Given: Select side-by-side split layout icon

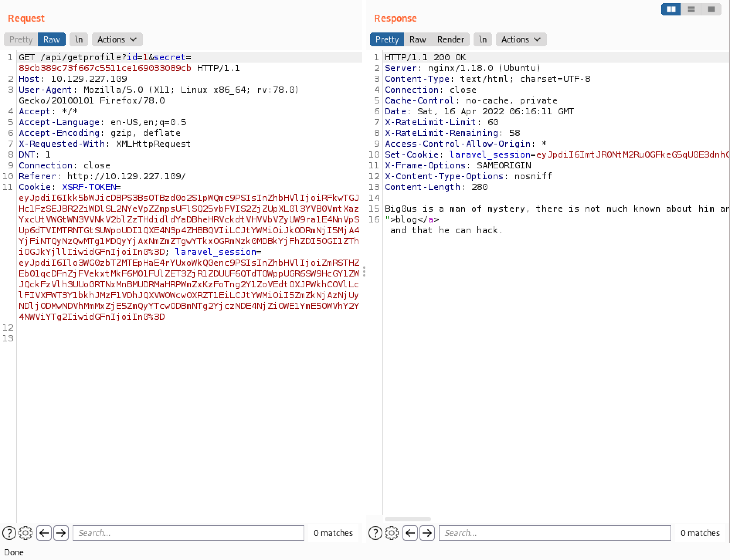Looking at the screenshot, I should click(671, 9).
